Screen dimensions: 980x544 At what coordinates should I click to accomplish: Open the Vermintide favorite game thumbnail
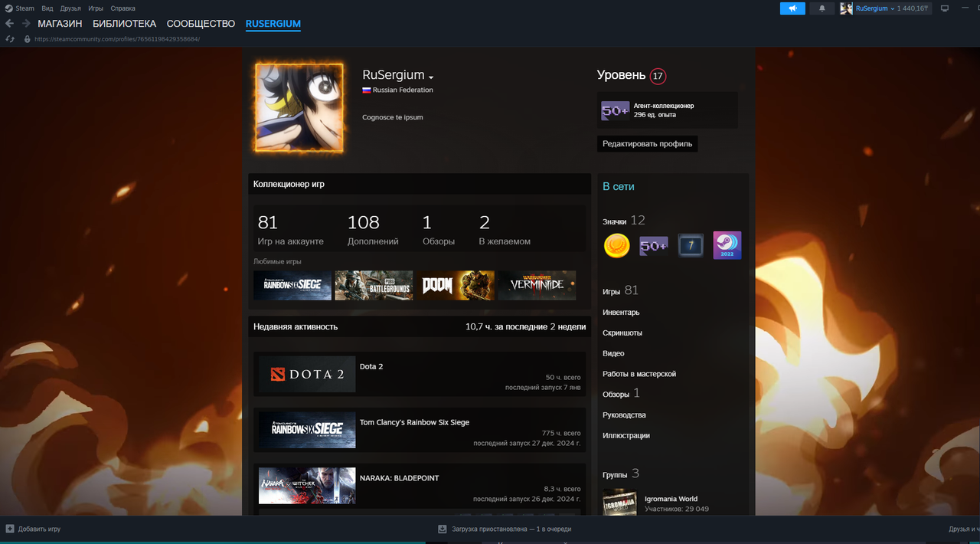[537, 285]
